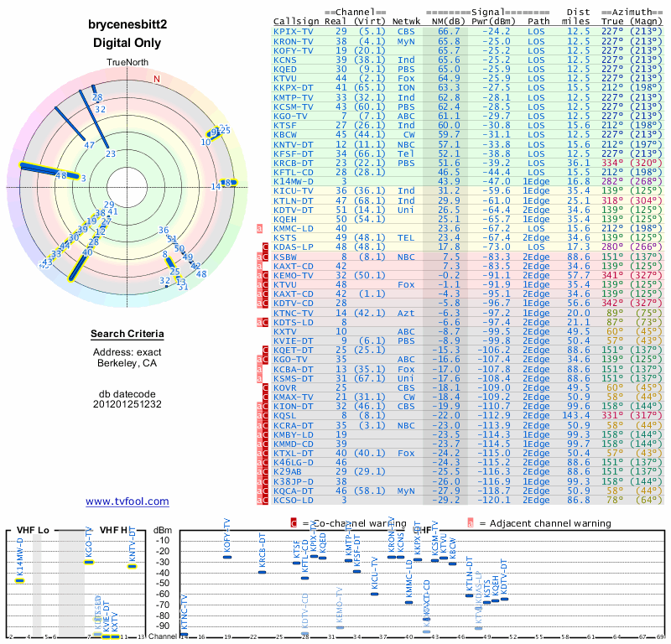The width and height of the screenshot is (671, 644).
Task: Click the Pwr(dBm) column header
Action: click(x=493, y=21)
